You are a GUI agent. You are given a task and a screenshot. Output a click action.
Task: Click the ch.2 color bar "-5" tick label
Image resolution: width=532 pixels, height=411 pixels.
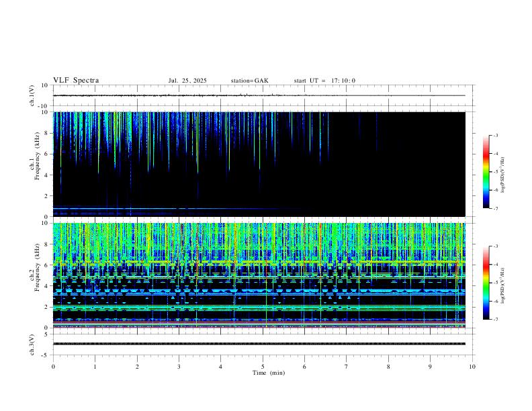tap(496, 283)
